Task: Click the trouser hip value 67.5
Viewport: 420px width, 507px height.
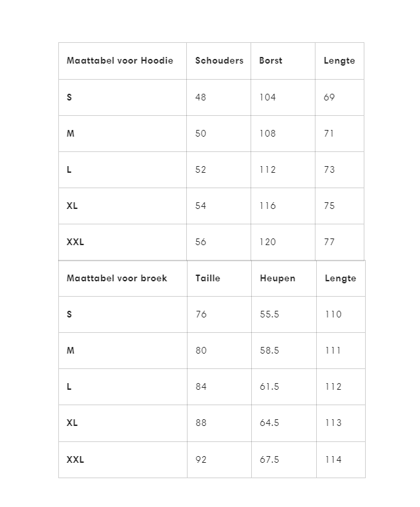Action: click(269, 459)
